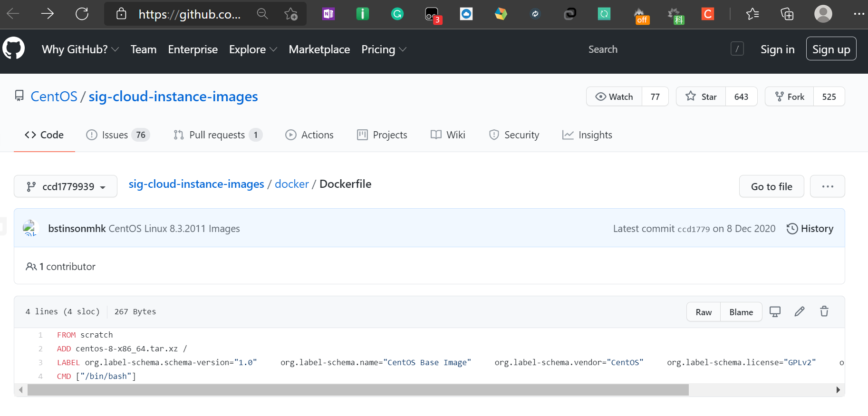
Task: Click the browser address bar URL
Action: coord(190,14)
